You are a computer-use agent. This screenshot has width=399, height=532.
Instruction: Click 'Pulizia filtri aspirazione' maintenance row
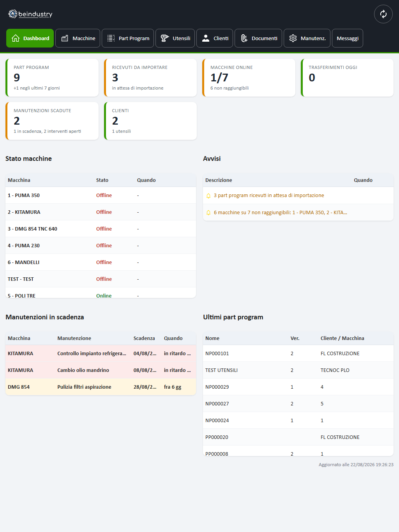pos(101,387)
